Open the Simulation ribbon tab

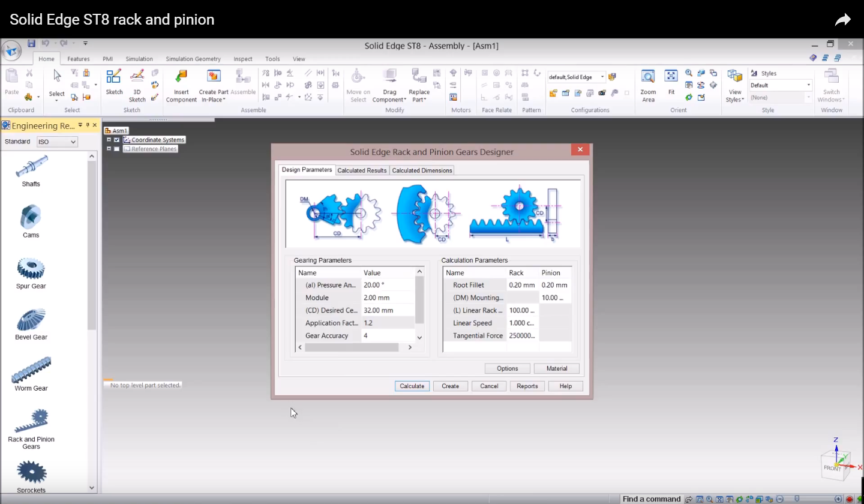tap(139, 59)
